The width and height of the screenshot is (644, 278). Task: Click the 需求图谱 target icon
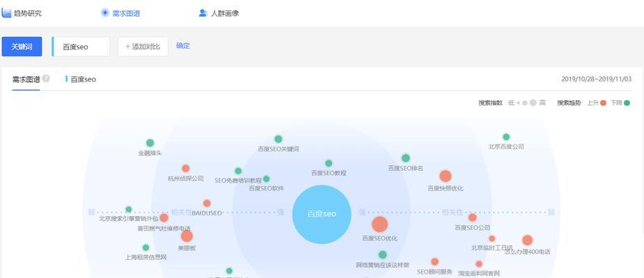[x=105, y=13]
